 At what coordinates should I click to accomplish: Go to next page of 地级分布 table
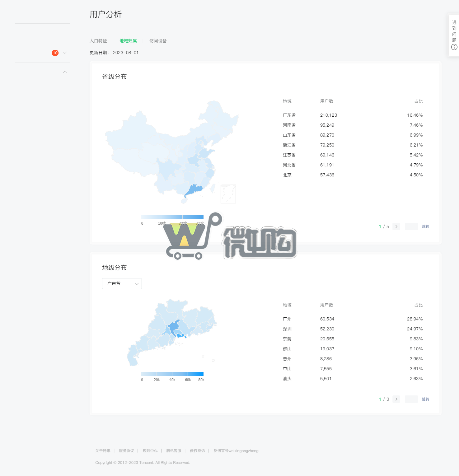point(396,399)
